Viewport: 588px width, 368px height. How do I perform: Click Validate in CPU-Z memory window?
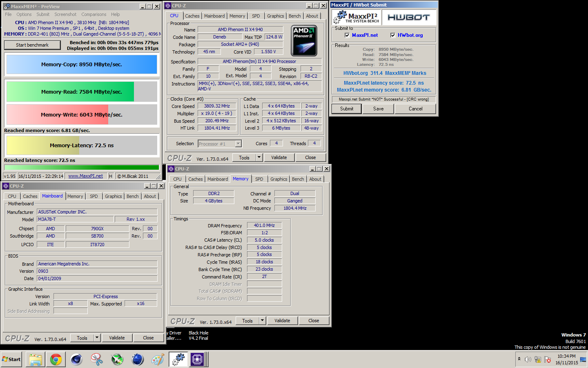click(283, 321)
